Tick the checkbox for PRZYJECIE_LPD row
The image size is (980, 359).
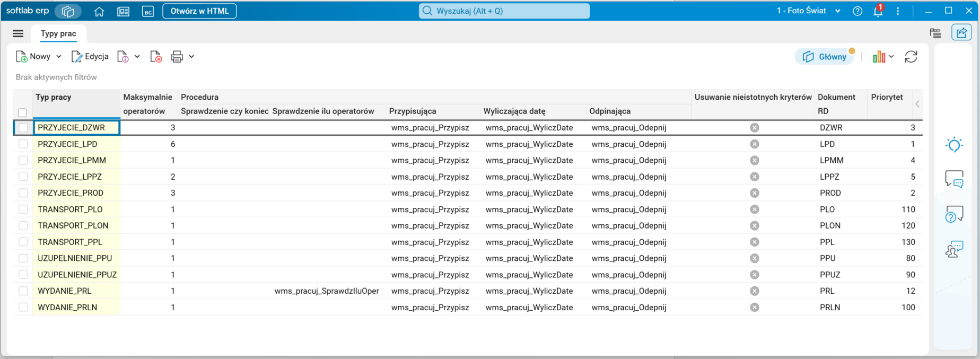23,144
